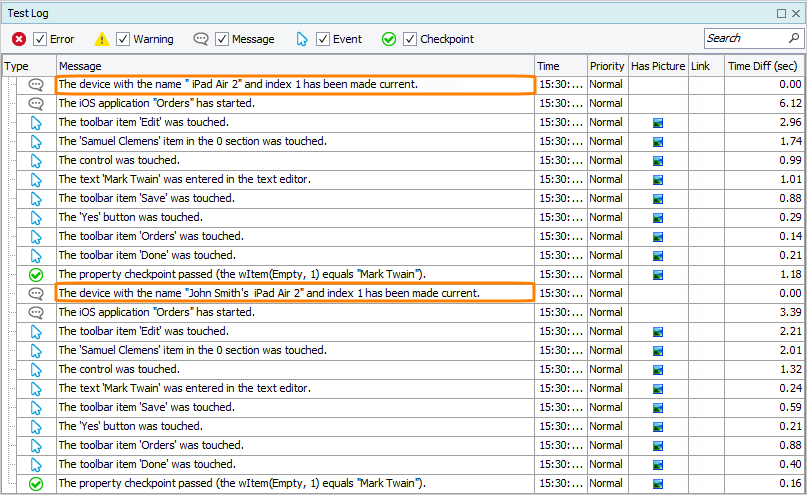The height and width of the screenshot is (495, 807).
Task: Uncheck the Error checkbox
Action: [x=40, y=39]
